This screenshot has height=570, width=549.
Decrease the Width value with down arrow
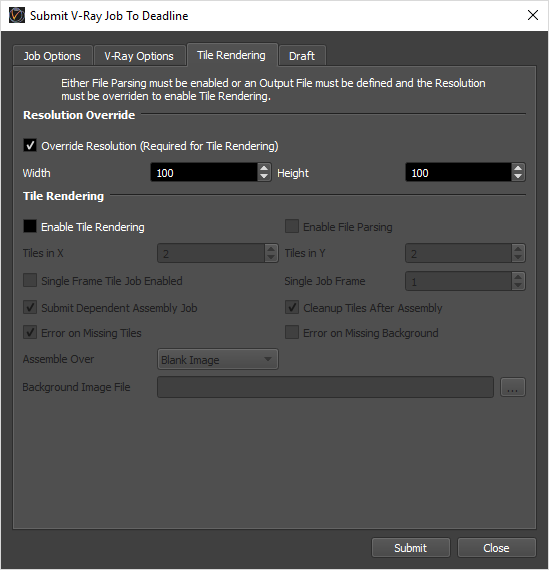264,177
